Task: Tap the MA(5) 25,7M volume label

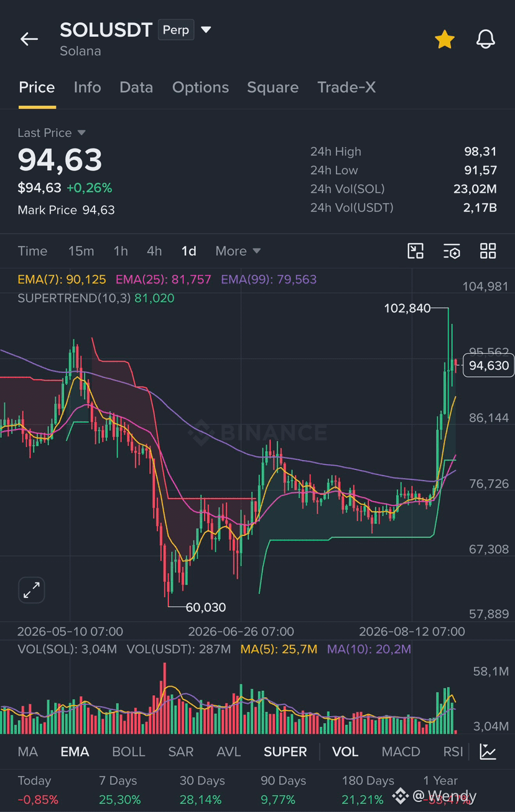Action: pos(279,649)
